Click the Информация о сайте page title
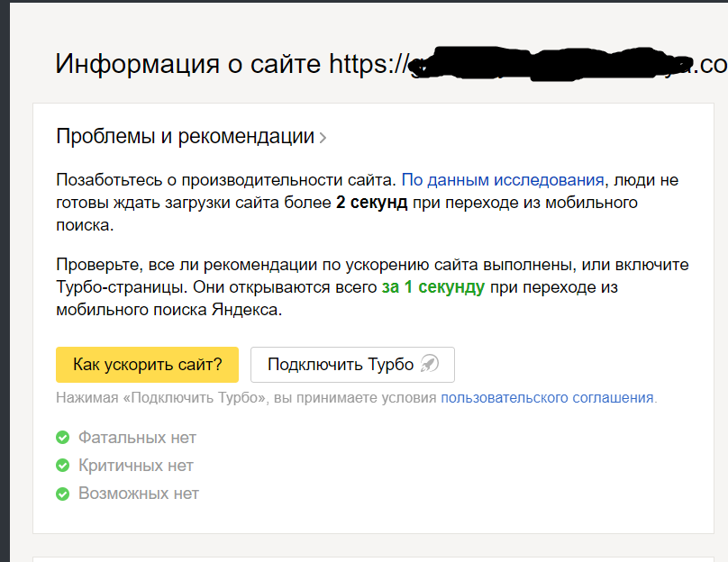This screenshot has width=728, height=562. pyautogui.click(x=187, y=64)
